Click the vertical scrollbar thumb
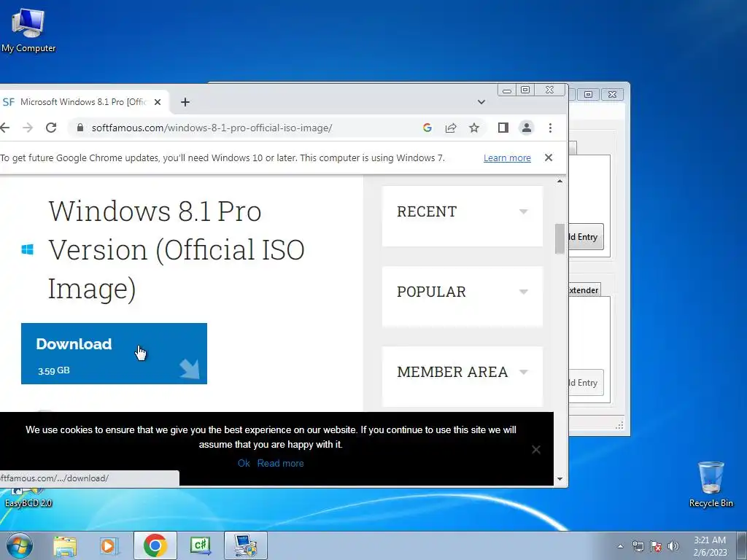The image size is (747, 560). [x=560, y=238]
